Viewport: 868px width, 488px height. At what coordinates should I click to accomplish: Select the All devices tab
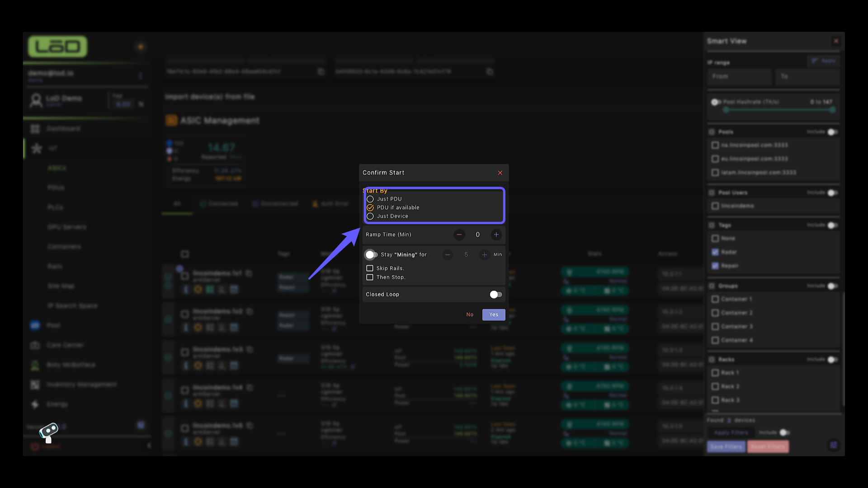tap(177, 204)
